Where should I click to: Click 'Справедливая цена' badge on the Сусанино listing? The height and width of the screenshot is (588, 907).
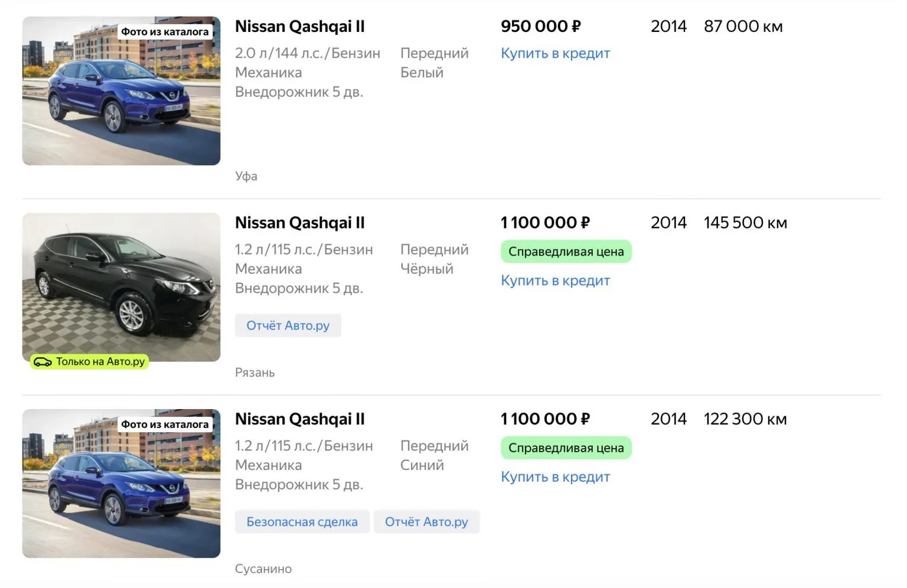(566, 448)
